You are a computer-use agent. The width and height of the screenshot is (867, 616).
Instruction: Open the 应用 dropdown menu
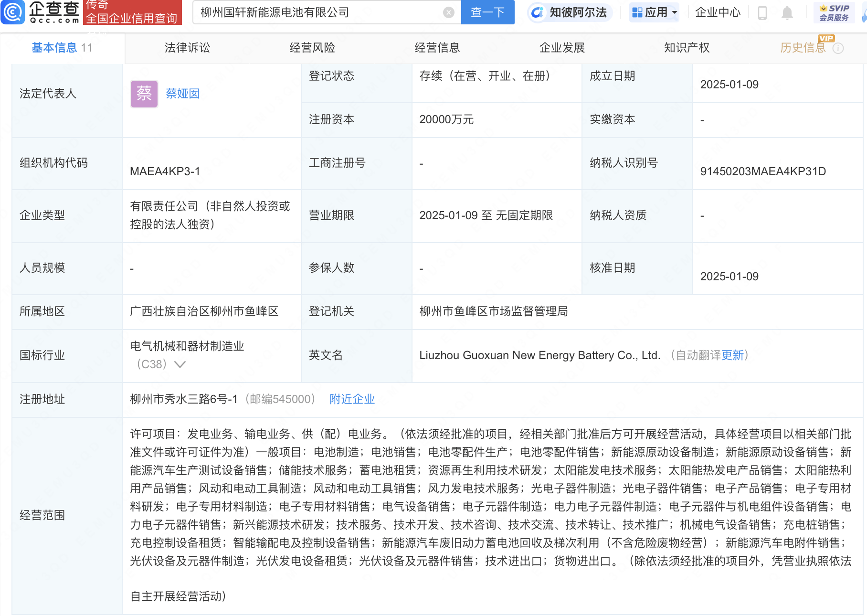(x=654, y=12)
